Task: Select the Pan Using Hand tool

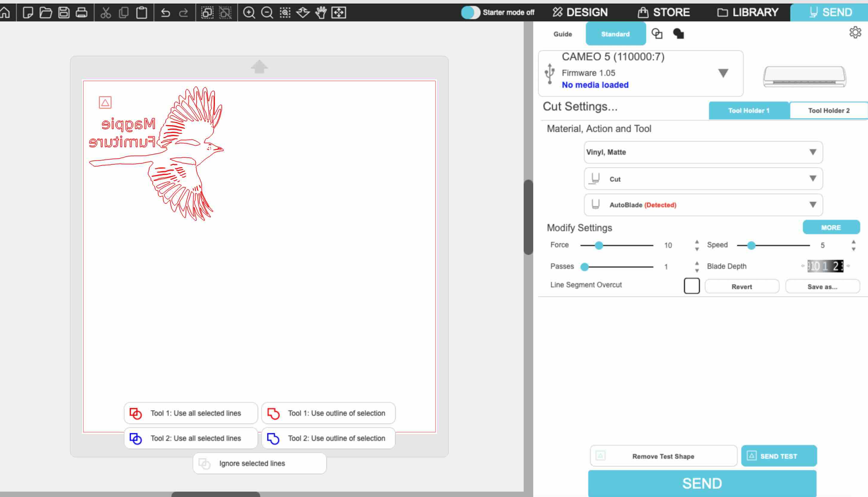Action: point(321,13)
